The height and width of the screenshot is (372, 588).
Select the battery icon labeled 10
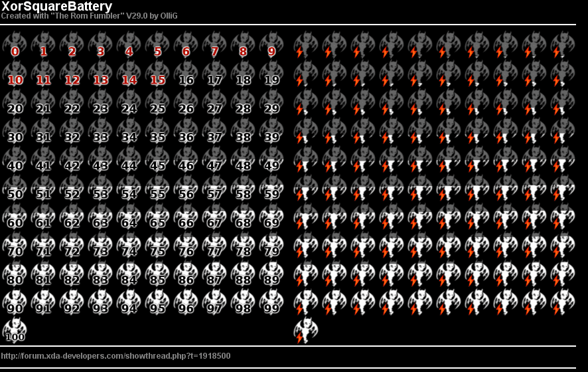15,74
